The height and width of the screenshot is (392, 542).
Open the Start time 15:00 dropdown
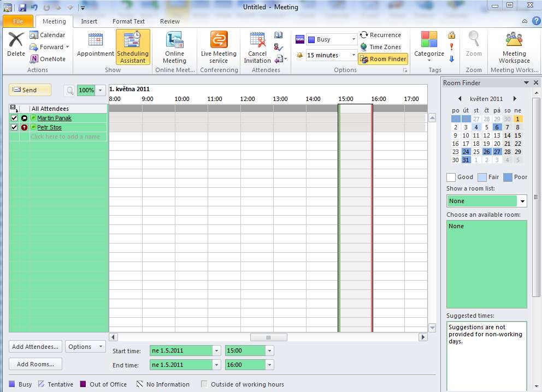[x=269, y=351]
